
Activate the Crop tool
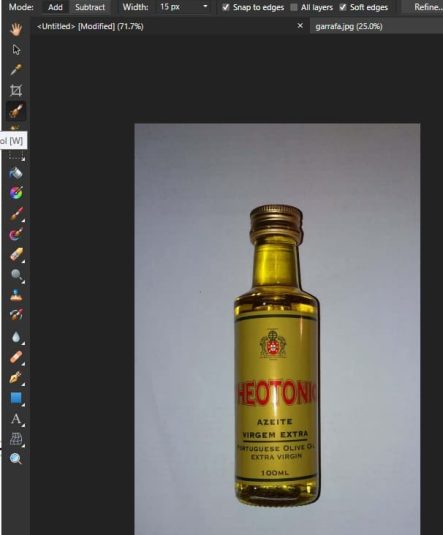[16, 90]
